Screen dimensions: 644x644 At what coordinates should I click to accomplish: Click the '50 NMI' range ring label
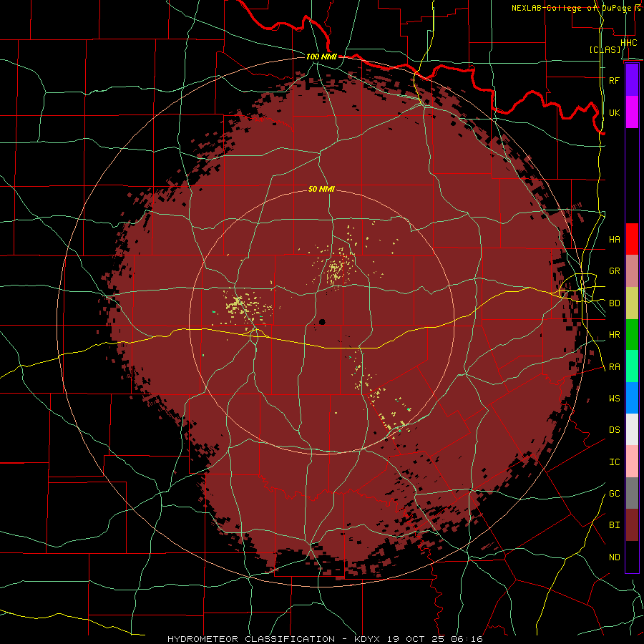click(x=321, y=189)
